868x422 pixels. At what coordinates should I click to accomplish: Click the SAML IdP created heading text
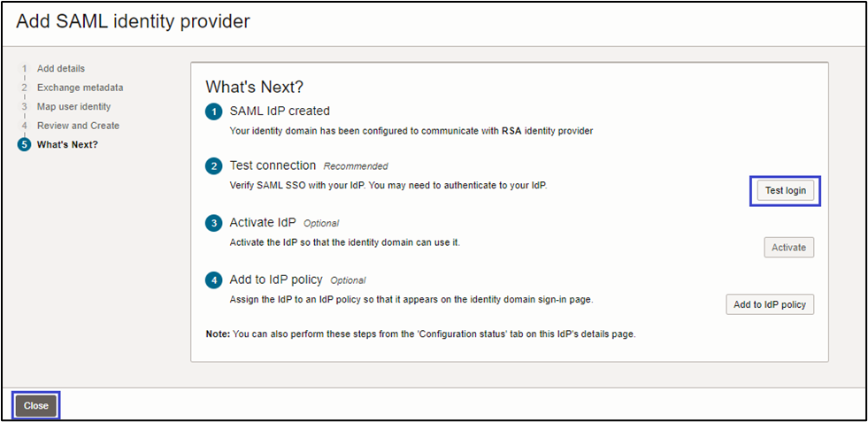point(280,111)
